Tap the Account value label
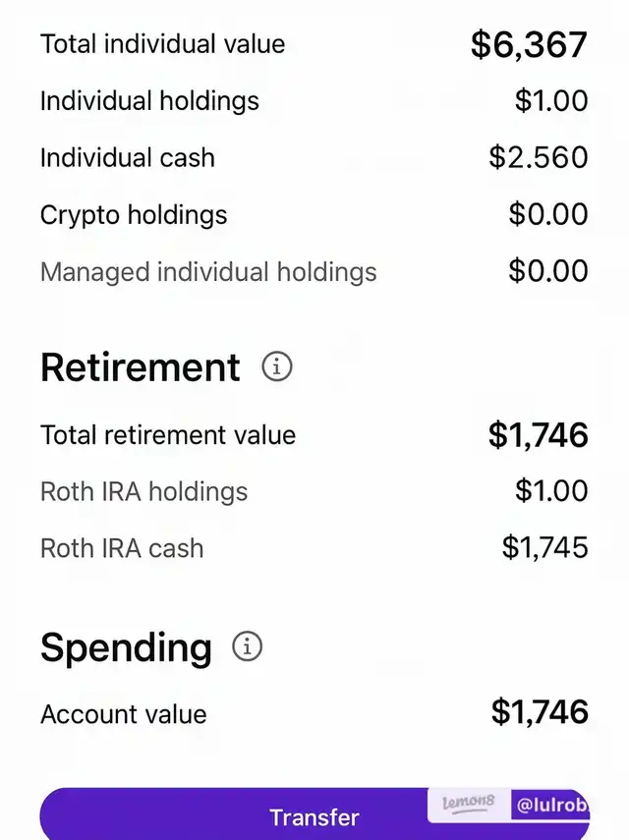The image size is (629, 840). click(x=124, y=714)
